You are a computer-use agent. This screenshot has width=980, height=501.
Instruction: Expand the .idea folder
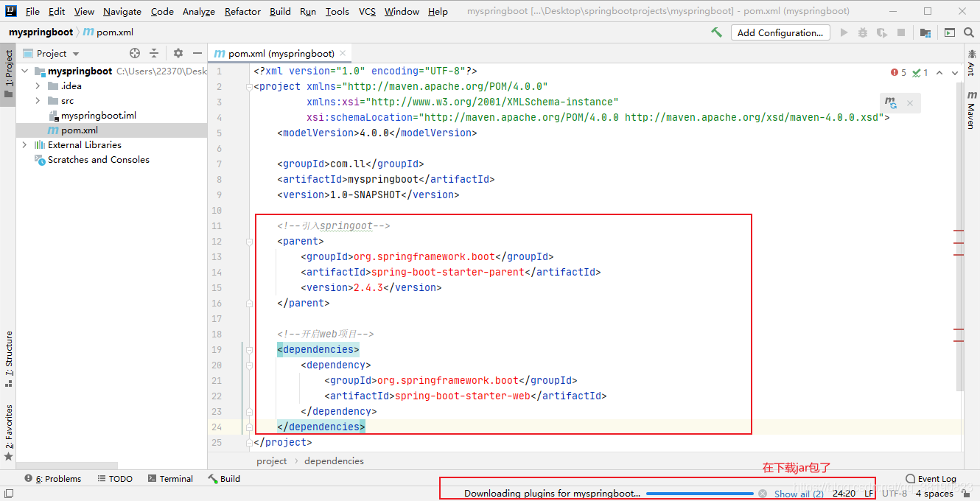point(38,86)
